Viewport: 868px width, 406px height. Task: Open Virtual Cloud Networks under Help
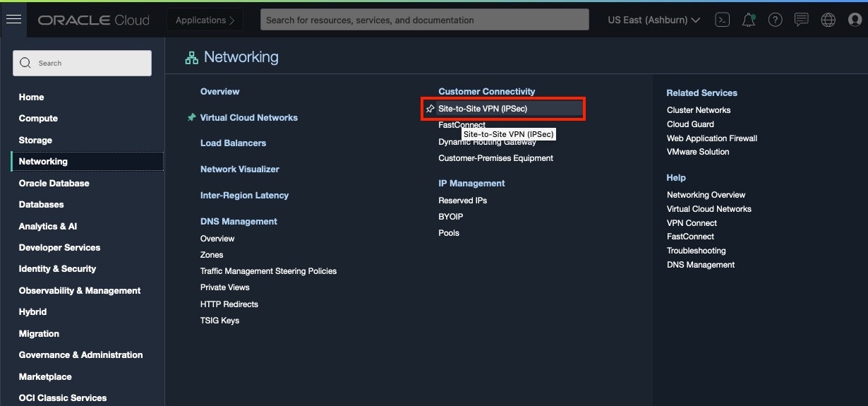click(x=709, y=209)
